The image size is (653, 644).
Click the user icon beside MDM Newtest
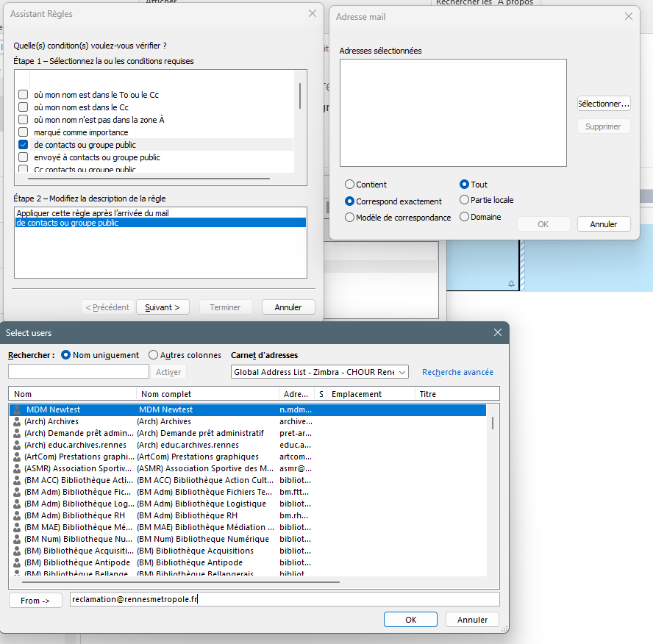[18, 409]
